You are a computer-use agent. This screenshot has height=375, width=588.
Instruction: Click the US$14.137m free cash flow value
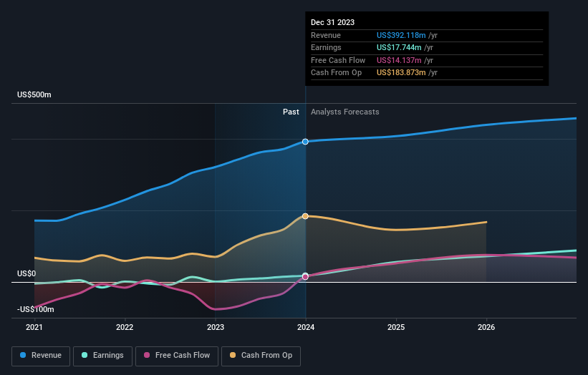pos(399,60)
